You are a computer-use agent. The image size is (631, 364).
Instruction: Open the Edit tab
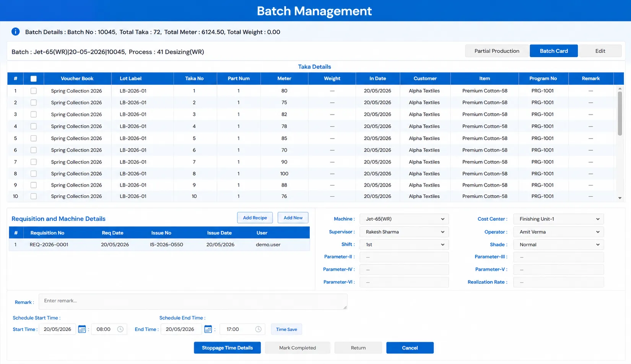(x=600, y=51)
